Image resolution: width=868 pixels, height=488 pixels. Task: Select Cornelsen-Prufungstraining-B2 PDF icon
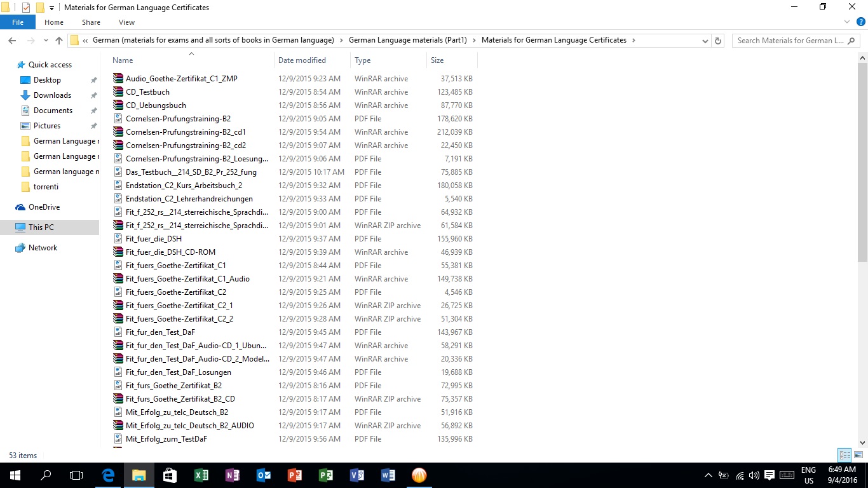[118, 119]
